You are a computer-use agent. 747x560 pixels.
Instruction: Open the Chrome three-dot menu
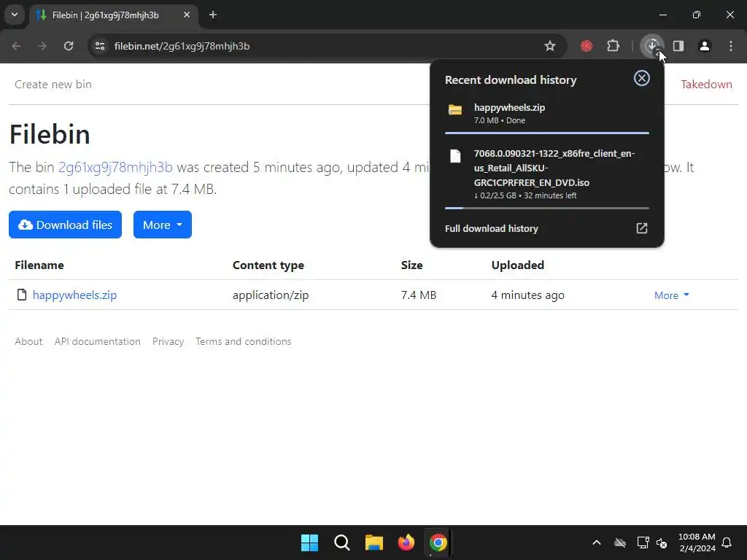point(731,46)
